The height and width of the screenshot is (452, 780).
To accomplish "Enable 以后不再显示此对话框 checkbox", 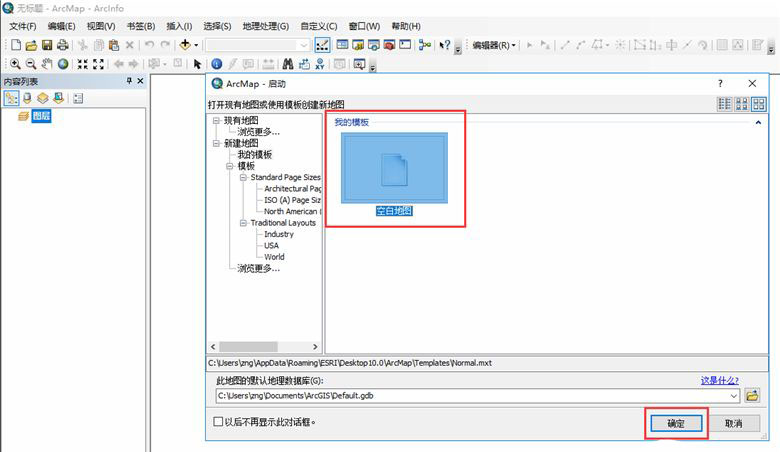I will tap(218, 422).
